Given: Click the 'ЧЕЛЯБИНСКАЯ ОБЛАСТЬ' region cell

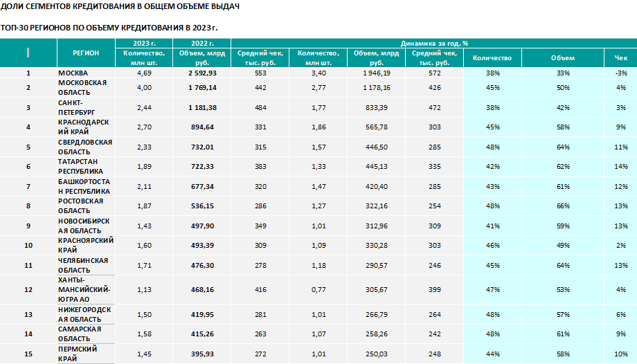Looking at the screenshot, I should tap(86, 265).
